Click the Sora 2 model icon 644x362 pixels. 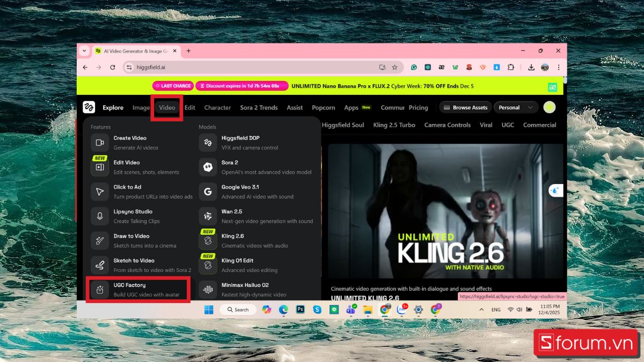208,167
